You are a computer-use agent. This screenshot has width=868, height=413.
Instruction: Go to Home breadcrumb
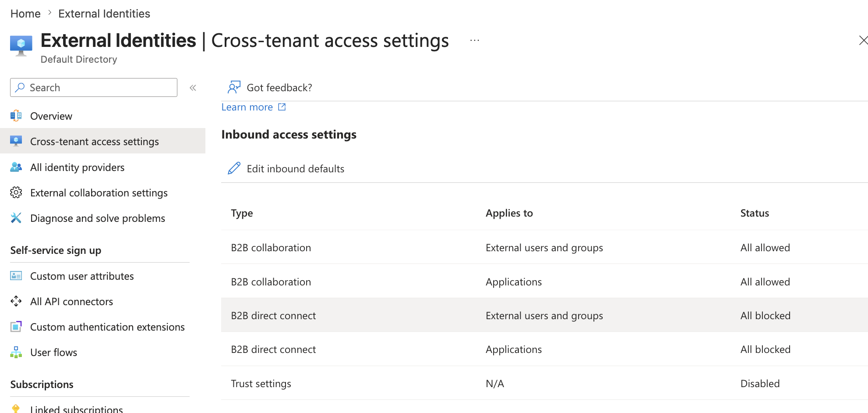(25, 14)
